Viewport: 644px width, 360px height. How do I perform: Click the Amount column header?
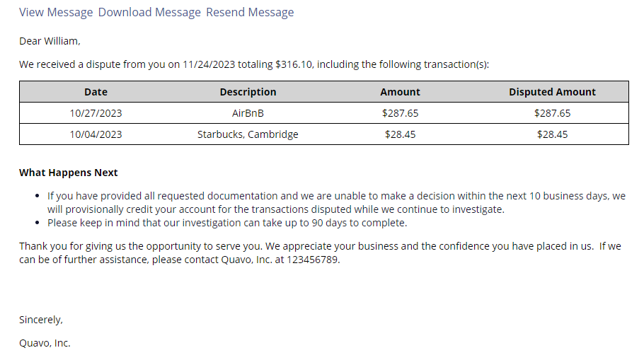click(x=400, y=92)
